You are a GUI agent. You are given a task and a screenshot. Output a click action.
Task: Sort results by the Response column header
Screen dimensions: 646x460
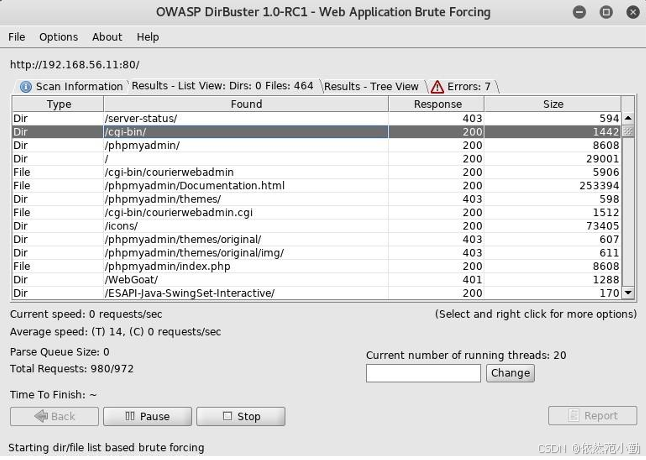click(437, 104)
